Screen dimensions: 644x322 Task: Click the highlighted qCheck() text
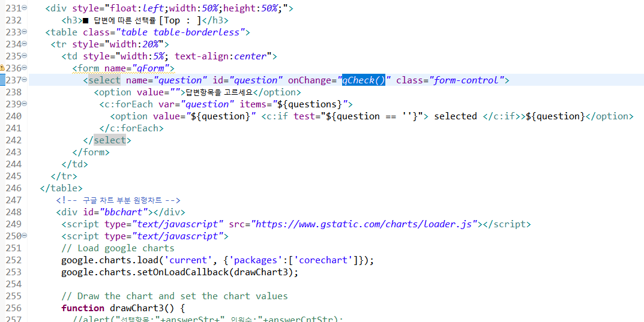364,80
